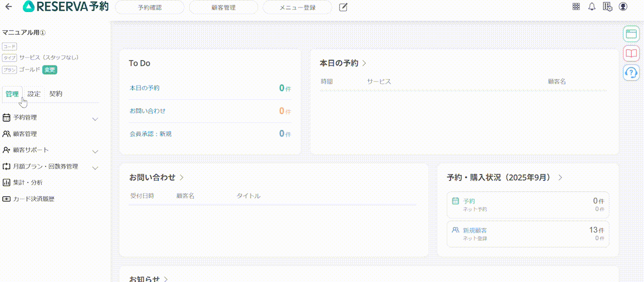
Task: Open 本日の予約 panel arrow
Action: [364, 63]
